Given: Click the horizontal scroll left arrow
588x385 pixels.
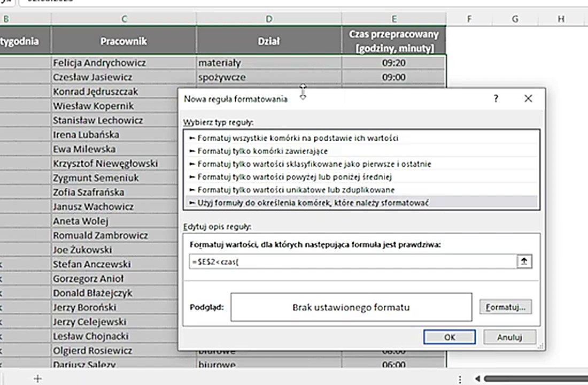Looking at the screenshot, I should pos(478,378).
